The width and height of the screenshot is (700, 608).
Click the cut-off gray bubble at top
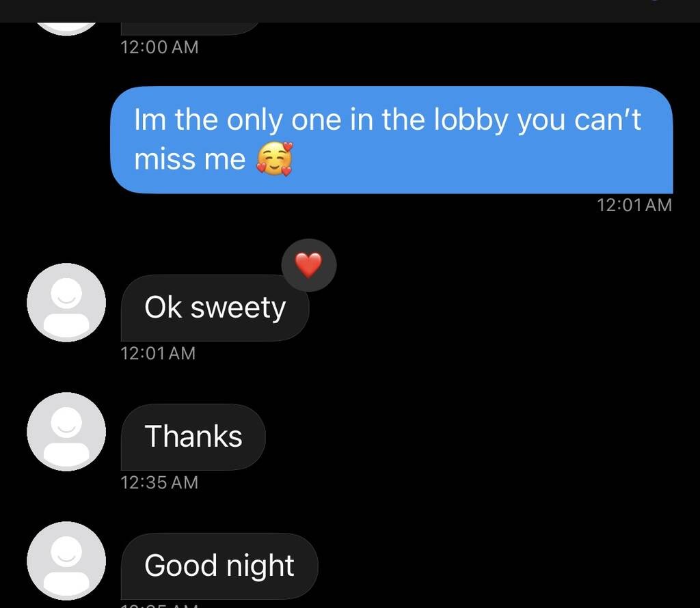[190, 29]
